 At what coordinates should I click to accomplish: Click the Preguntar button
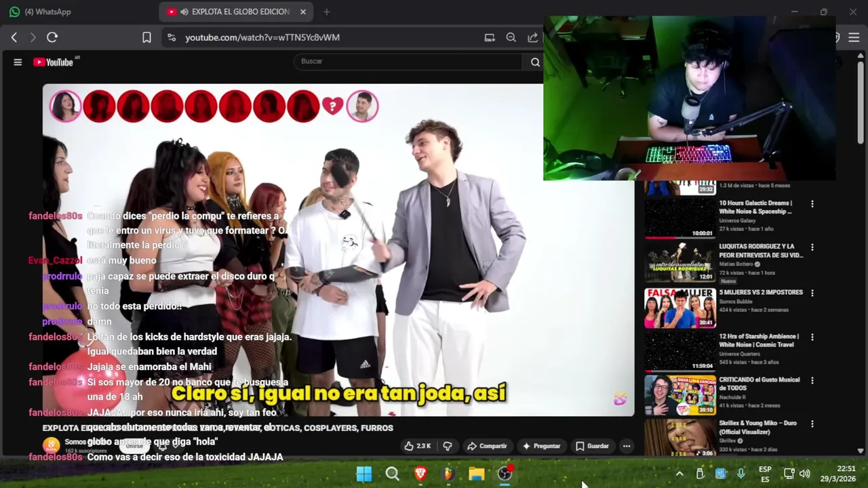click(541, 446)
